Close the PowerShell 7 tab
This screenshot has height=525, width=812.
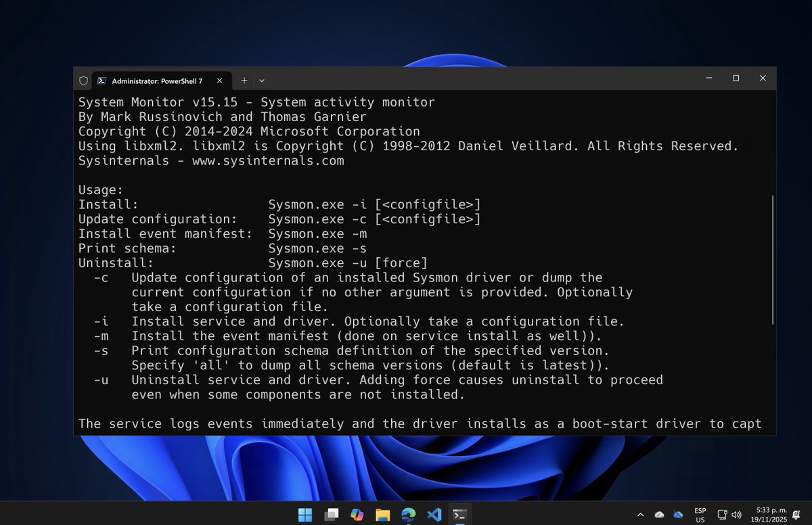click(x=219, y=80)
